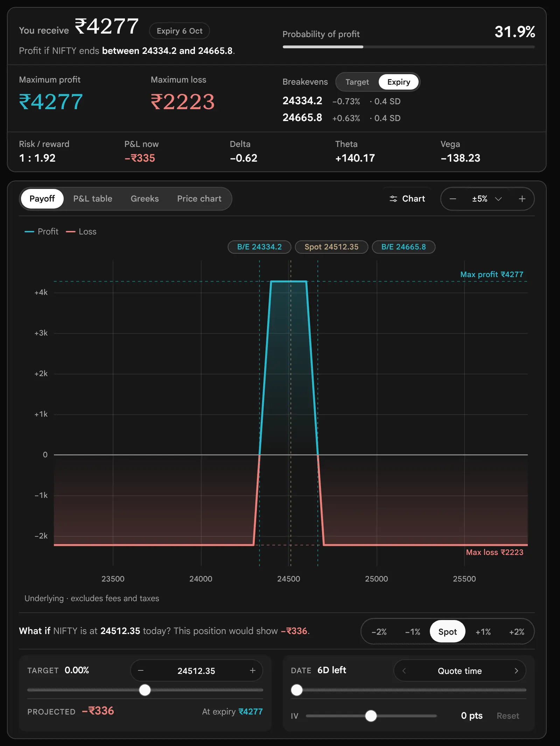560x746 pixels.
Task: Click the Profit legend entry
Action: (42, 232)
